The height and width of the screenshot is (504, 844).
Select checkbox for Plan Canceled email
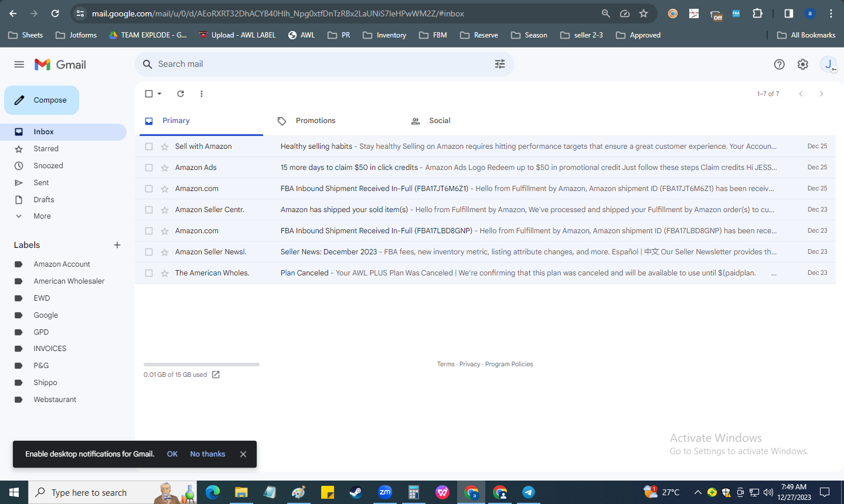149,273
